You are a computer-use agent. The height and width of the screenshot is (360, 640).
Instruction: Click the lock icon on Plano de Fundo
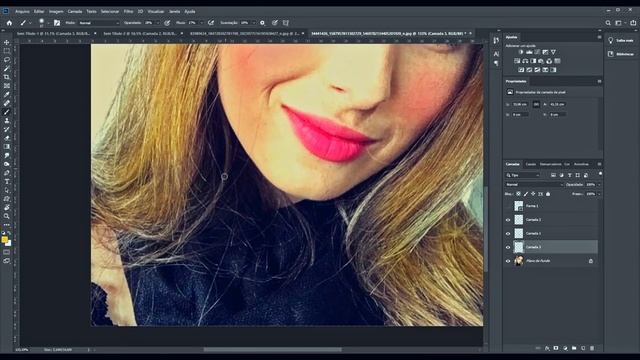click(591, 261)
